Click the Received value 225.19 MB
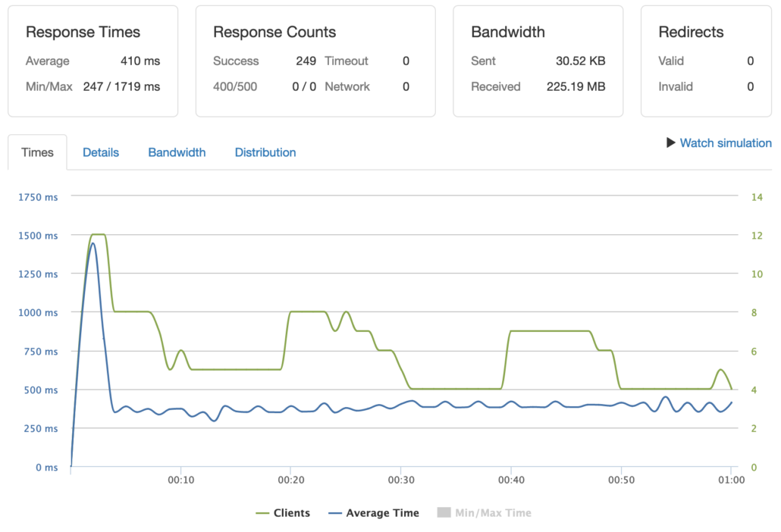Image resolution: width=781 pixels, height=532 pixels. pyautogui.click(x=577, y=86)
